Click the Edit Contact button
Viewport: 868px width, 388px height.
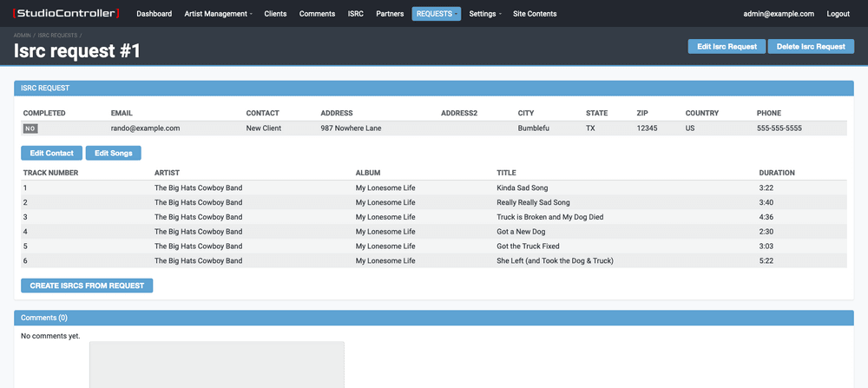click(x=52, y=153)
